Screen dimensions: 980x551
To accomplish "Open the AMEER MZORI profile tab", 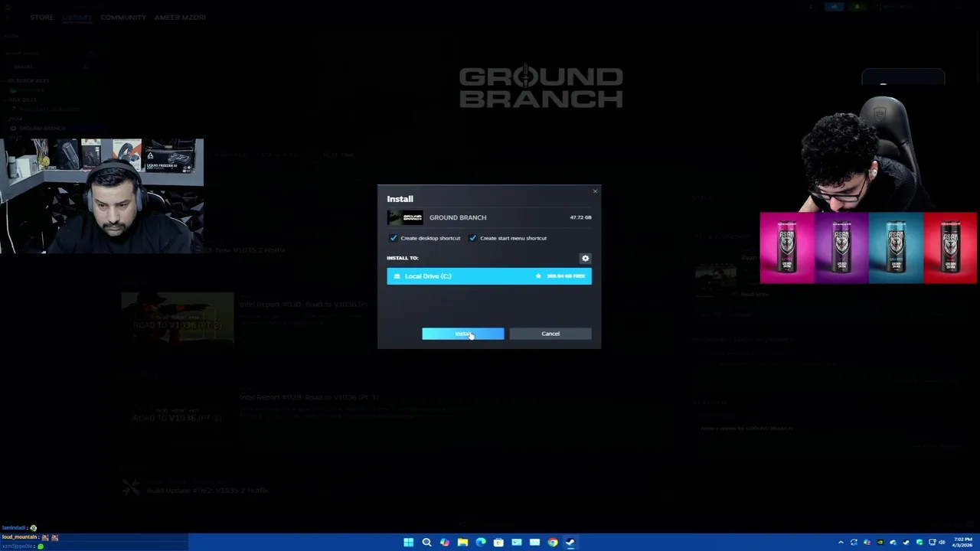I will click(x=180, y=17).
